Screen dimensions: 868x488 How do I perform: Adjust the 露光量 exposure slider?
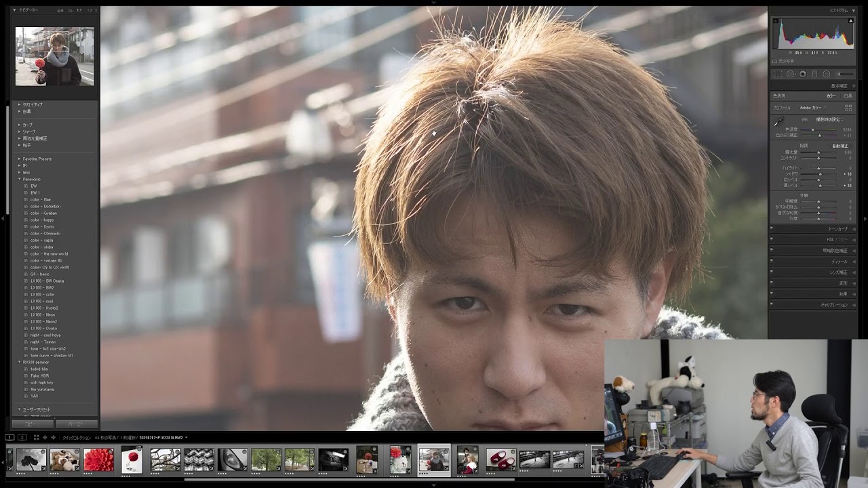click(x=818, y=152)
